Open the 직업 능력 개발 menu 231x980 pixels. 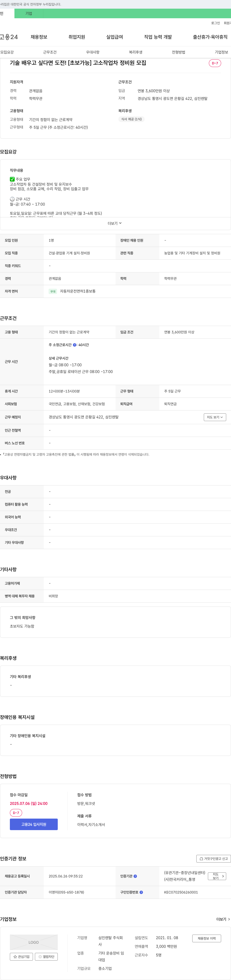[158, 37]
